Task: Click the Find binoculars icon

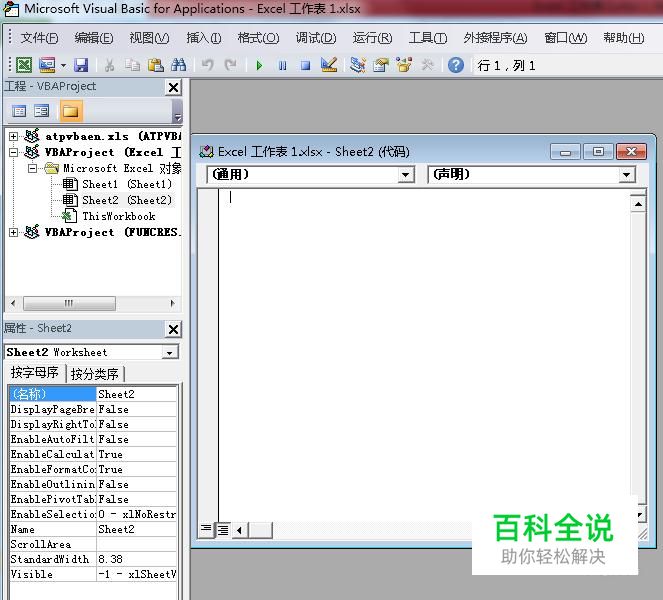Action: click(178, 65)
